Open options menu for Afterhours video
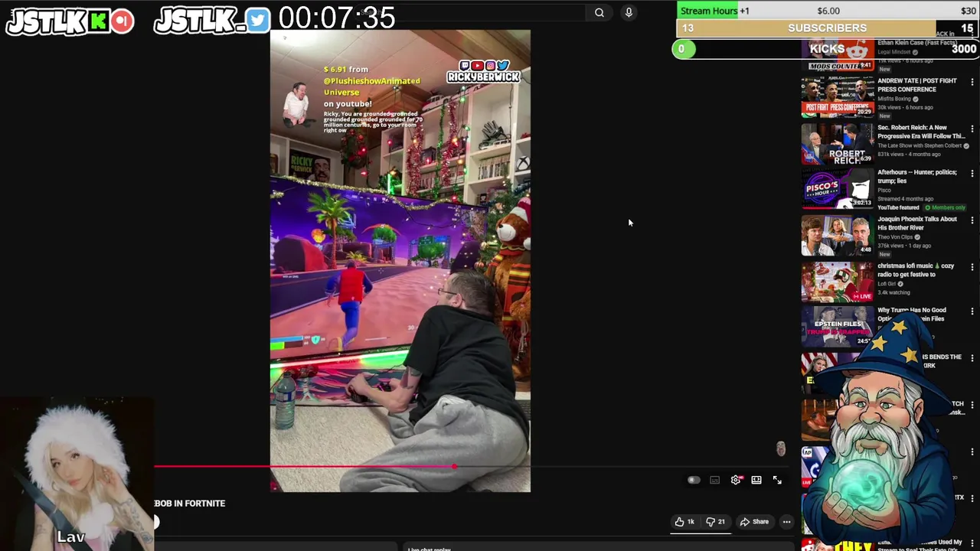Image resolution: width=980 pixels, height=551 pixels. pyautogui.click(x=972, y=174)
